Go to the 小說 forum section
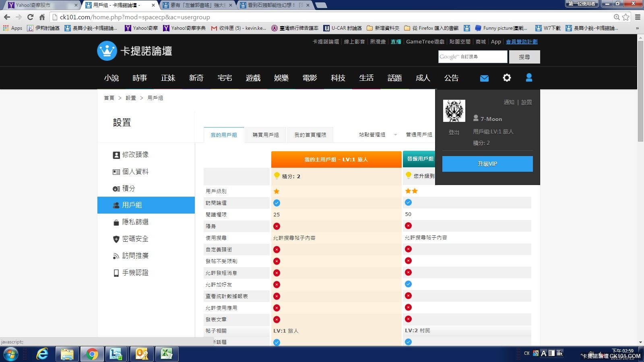 (x=111, y=78)
